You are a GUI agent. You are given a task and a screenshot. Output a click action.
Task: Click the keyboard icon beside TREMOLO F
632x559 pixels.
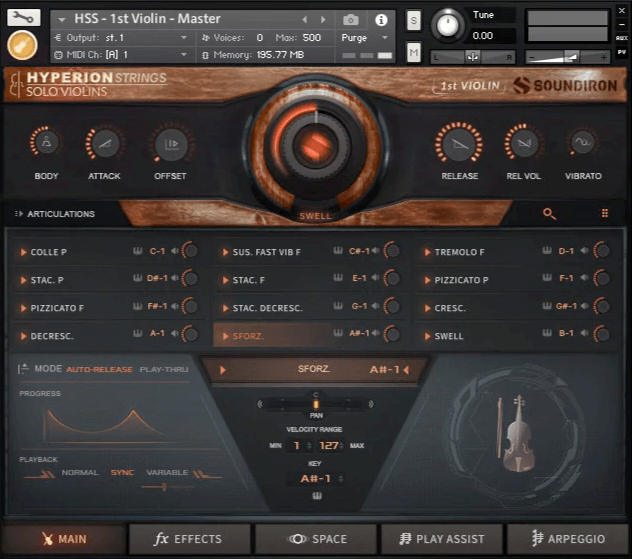point(547,251)
